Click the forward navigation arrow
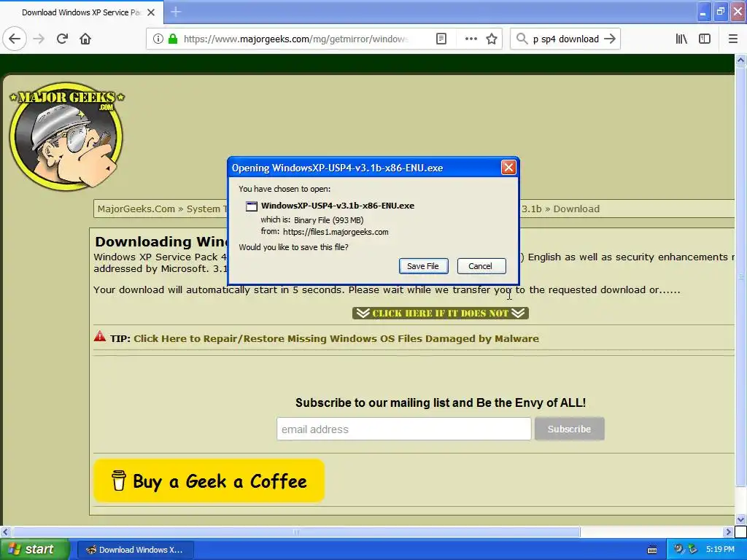This screenshot has height=560, width=747. click(39, 39)
